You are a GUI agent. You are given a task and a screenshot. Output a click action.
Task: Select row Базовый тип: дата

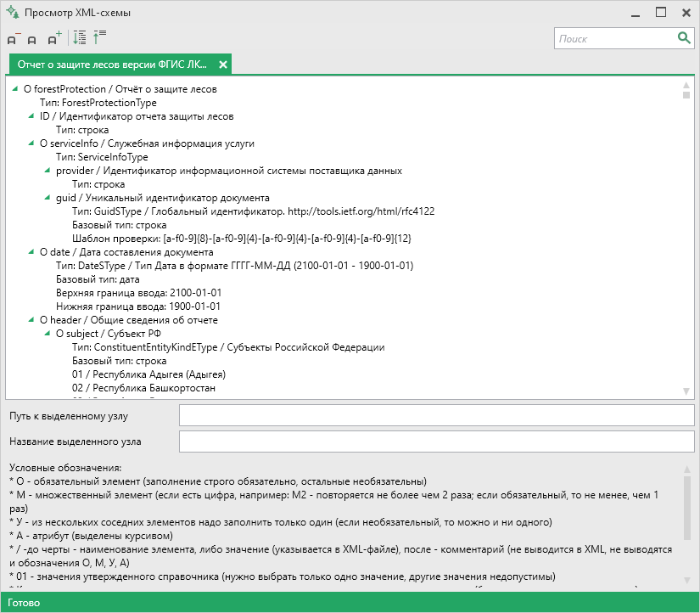[x=98, y=279]
